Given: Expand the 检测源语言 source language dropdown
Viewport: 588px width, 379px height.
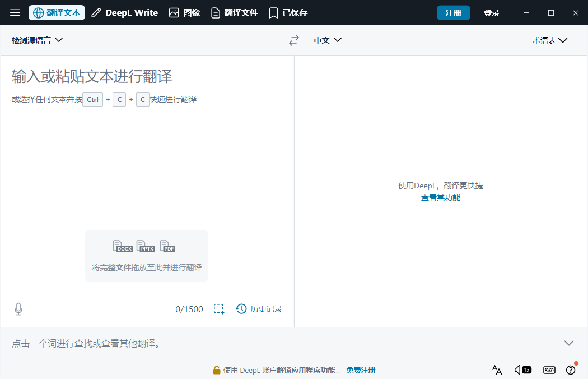Looking at the screenshot, I should click(x=37, y=40).
